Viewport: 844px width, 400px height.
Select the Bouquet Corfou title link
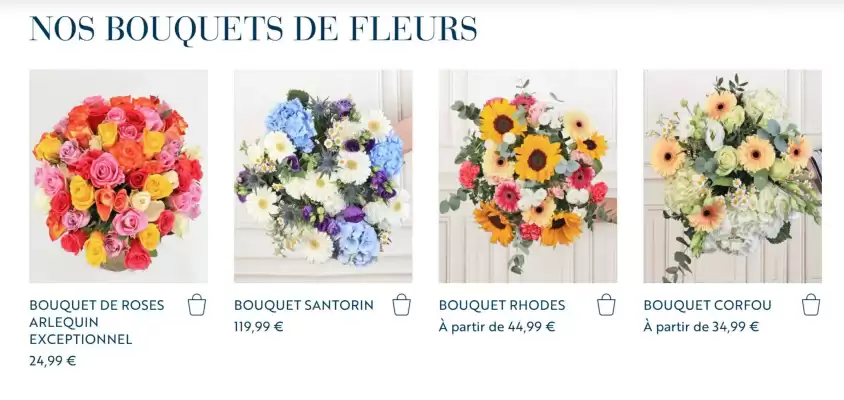click(707, 305)
